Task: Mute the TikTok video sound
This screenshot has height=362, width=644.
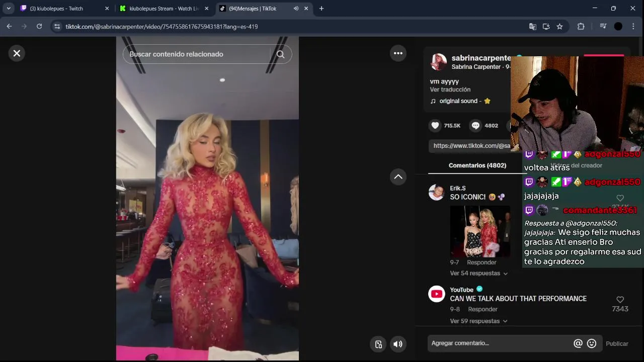Action: tap(397, 344)
